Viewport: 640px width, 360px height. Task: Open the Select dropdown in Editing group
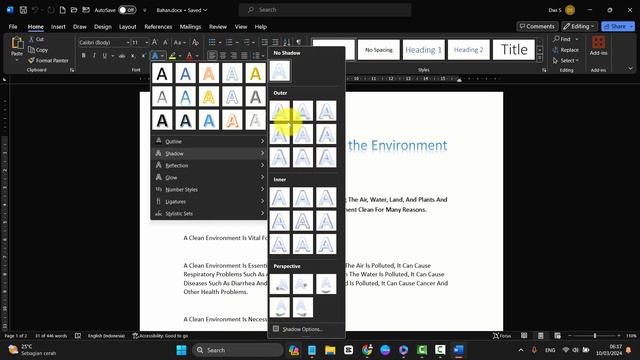coord(565,60)
